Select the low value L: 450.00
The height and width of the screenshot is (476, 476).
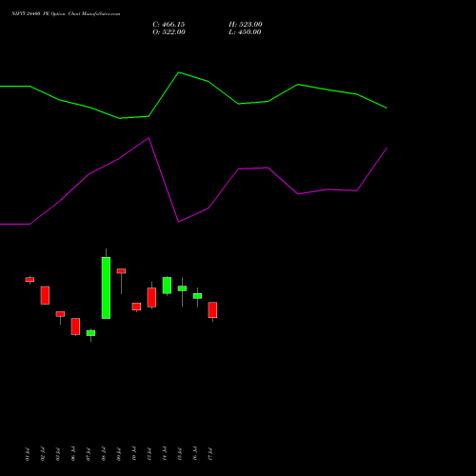tap(245, 32)
